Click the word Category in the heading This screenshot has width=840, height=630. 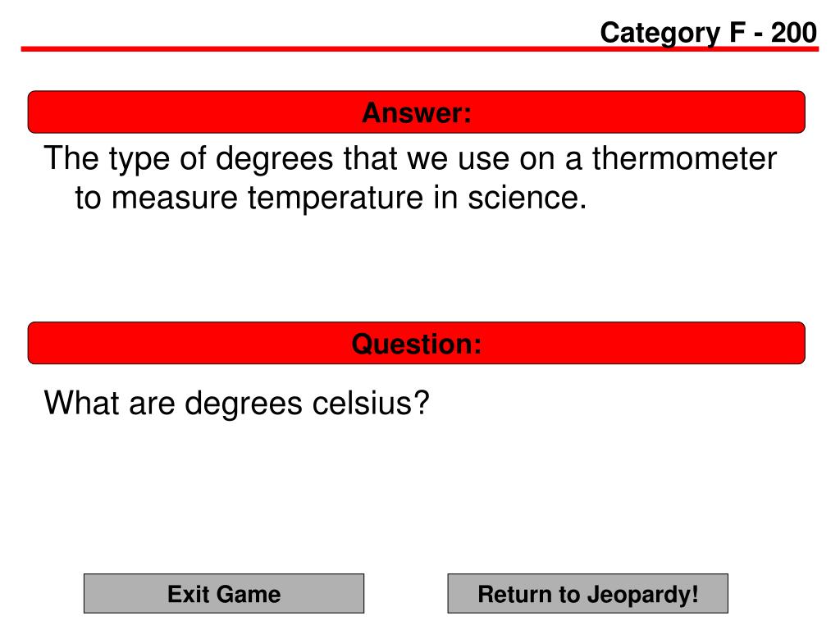[x=660, y=34]
